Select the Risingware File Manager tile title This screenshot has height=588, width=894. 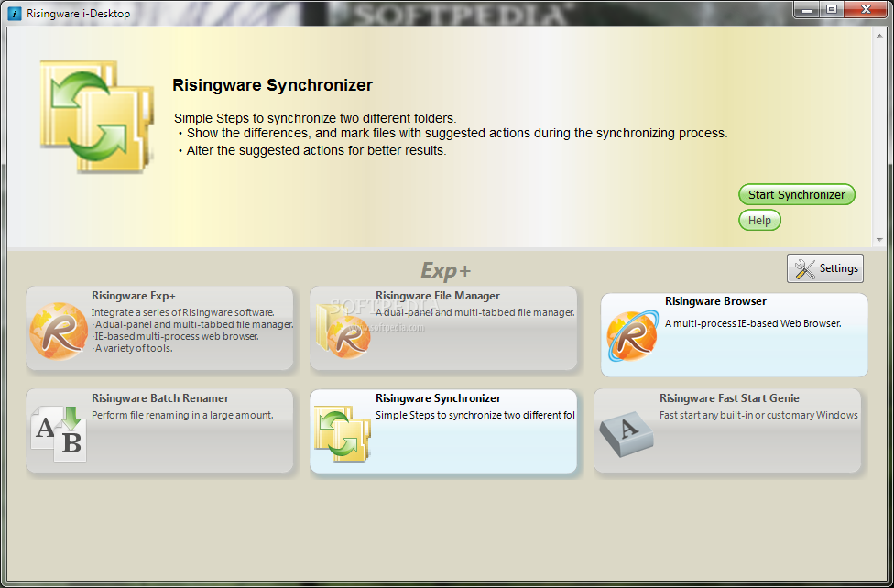[x=437, y=296]
